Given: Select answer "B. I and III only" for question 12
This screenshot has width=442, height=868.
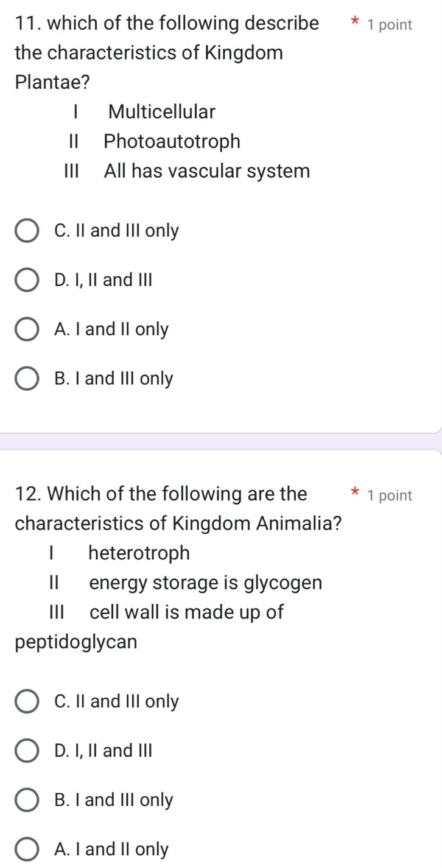Looking at the screenshot, I should click(x=27, y=800).
